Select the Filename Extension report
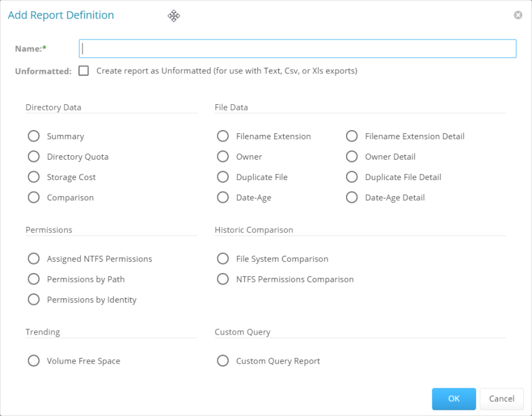The image size is (532, 416). click(x=223, y=136)
